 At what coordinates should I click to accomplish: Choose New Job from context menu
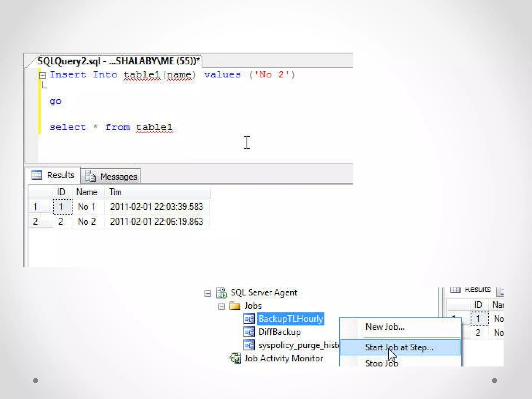[385, 327]
